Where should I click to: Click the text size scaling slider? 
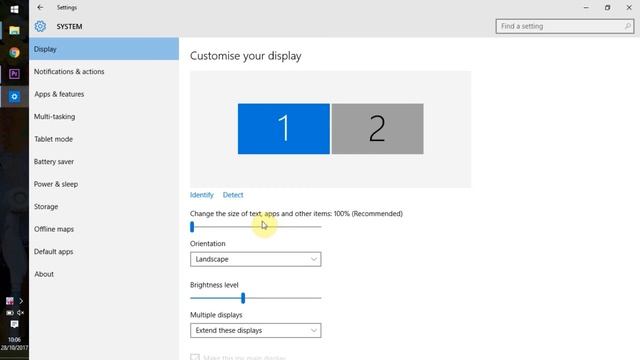click(x=256, y=227)
